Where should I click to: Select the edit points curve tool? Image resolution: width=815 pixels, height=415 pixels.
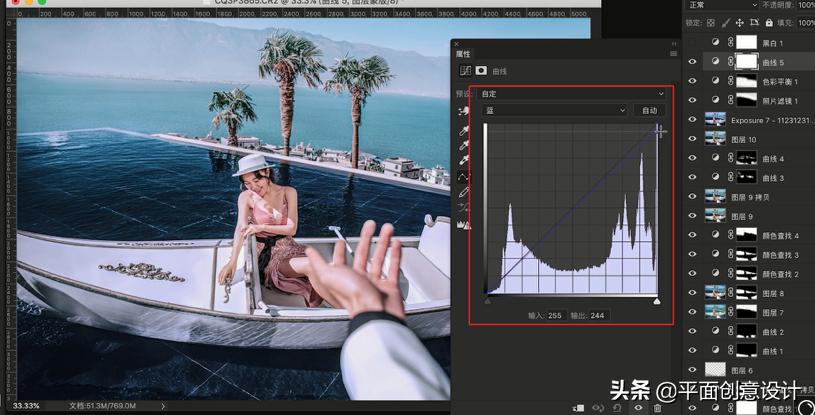pos(464,177)
